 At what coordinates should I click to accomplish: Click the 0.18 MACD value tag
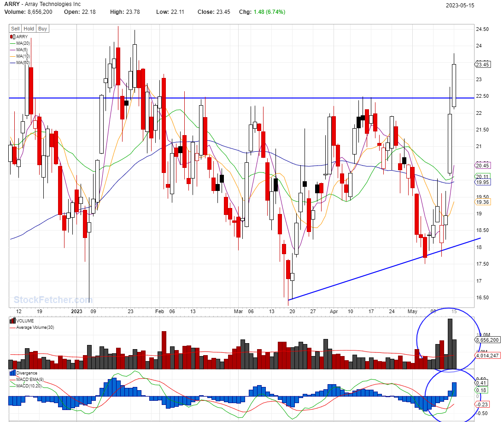click(x=481, y=390)
